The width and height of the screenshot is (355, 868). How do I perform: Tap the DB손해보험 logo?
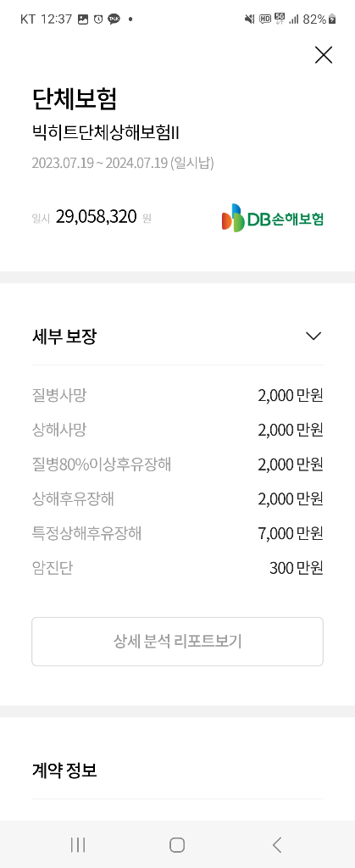point(273,218)
